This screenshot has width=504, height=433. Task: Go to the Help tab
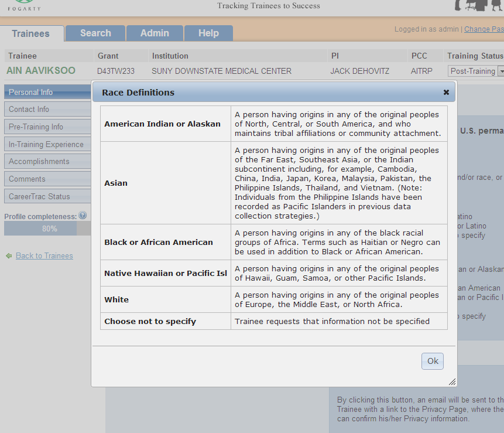click(x=208, y=33)
